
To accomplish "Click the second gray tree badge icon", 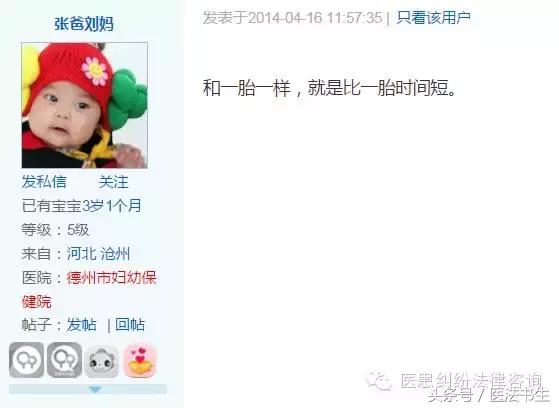I will 65,360.
